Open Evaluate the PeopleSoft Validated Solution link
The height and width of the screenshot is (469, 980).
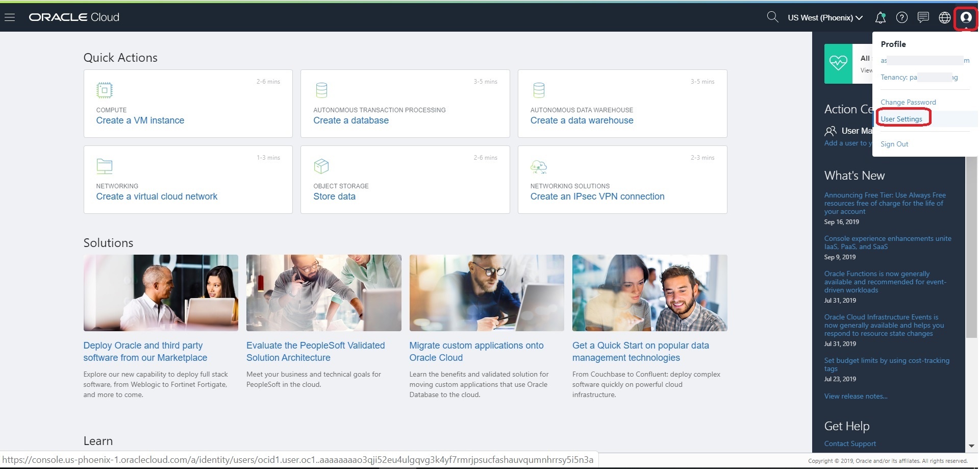point(316,352)
